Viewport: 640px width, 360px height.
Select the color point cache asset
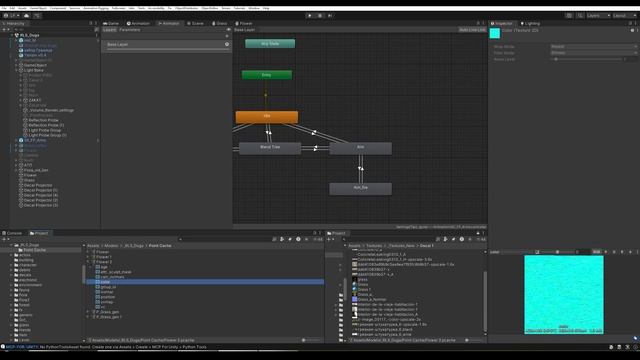(205, 282)
